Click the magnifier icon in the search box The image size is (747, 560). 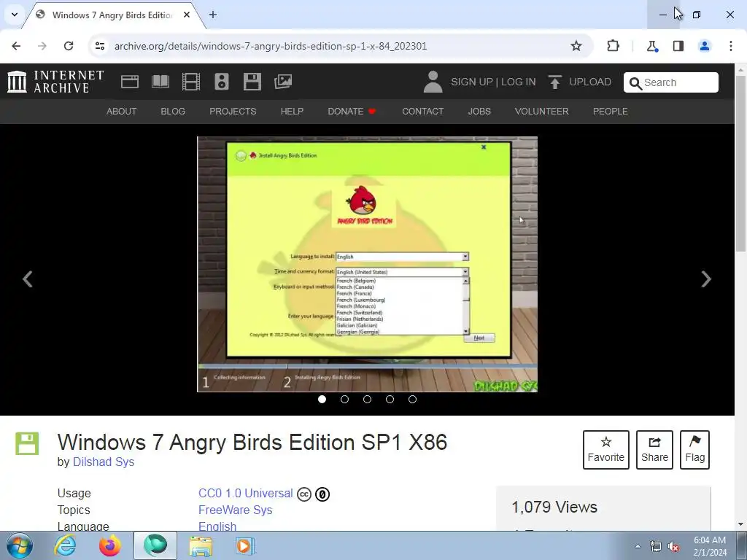click(x=635, y=83)
